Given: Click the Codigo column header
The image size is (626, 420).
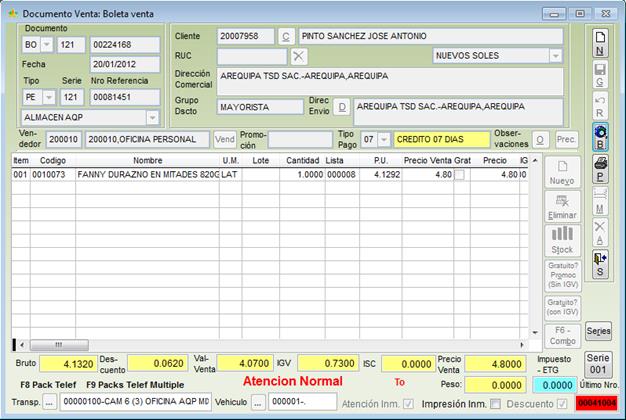Looking at the screenshot, I should click(x=53, y=160).
